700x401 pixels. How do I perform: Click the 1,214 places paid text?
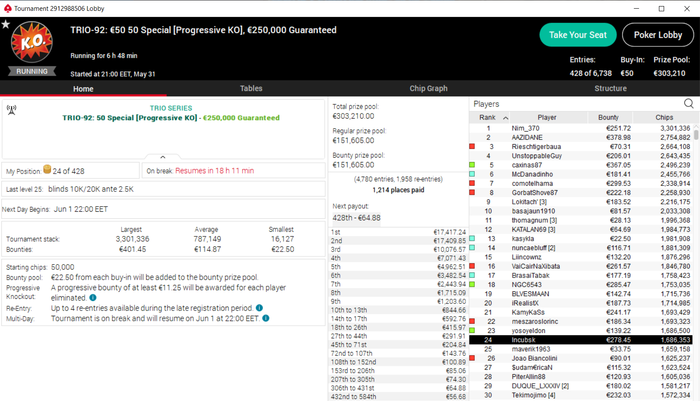398,190
